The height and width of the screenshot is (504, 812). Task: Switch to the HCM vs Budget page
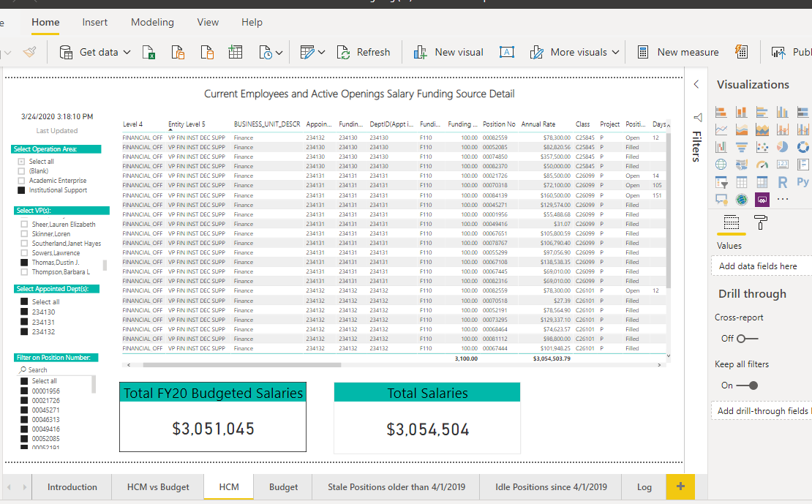click(158, 487)
